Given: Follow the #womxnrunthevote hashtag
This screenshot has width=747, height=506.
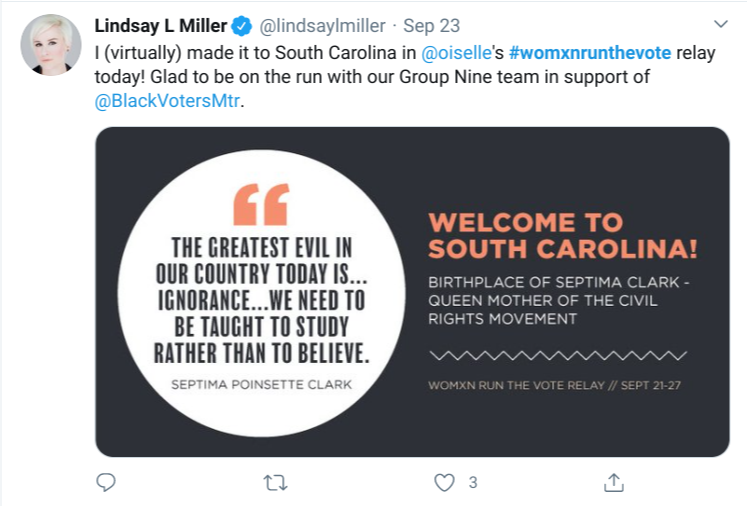Looking at the screenshot, I should tap(590, 52).
